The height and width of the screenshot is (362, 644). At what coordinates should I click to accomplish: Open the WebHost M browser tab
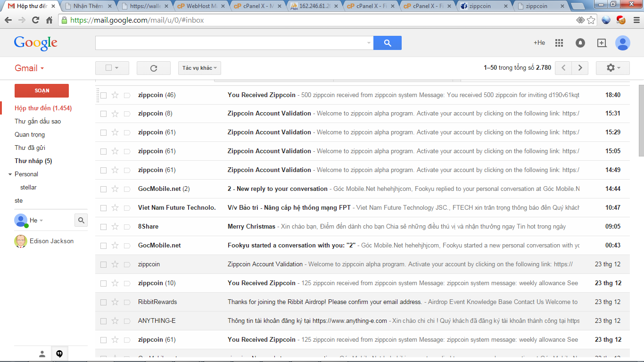point(201,7)
